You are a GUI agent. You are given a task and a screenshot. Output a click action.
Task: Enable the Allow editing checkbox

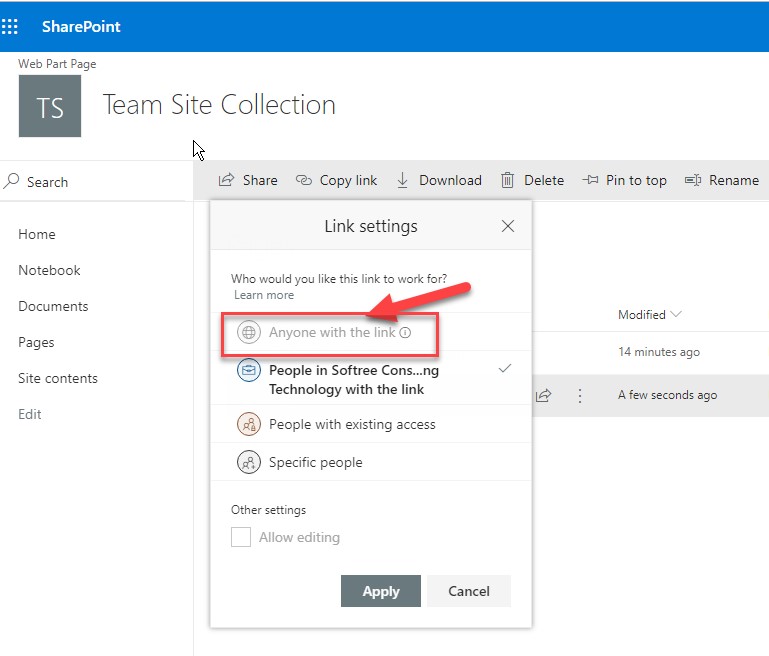[x=241, y=537]
